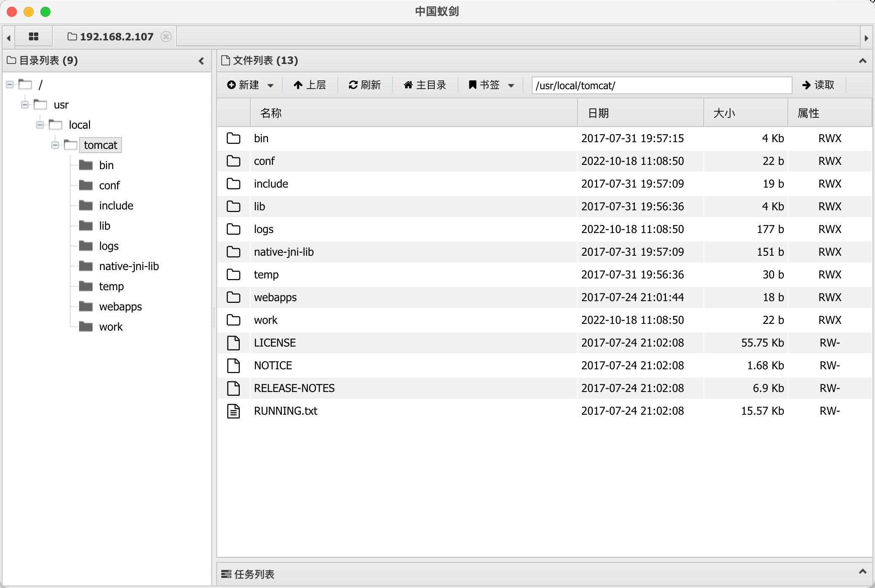875x588 pixels.
Task: Go to home directory (主目录)
Action: (x=425, y=85)
